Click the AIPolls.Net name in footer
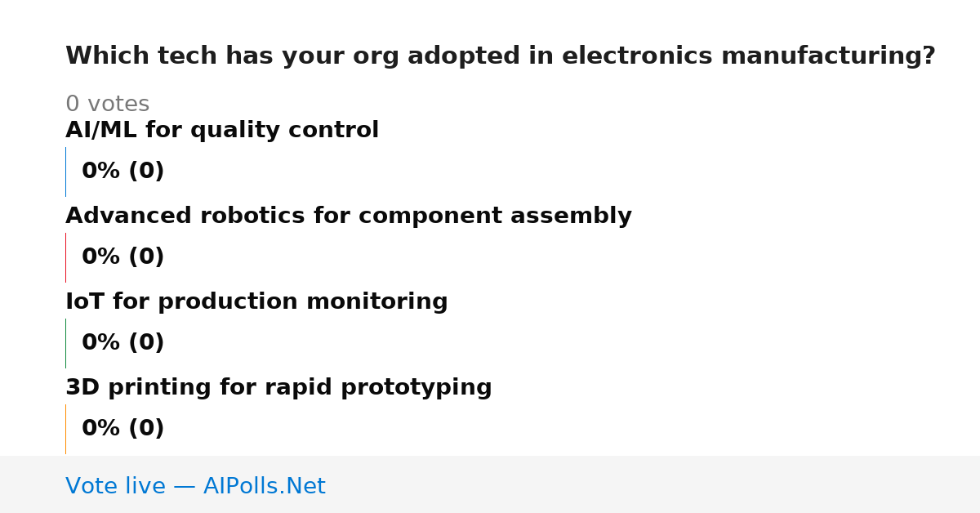Viewport: 980px width, 513px height. pos(264,487)
